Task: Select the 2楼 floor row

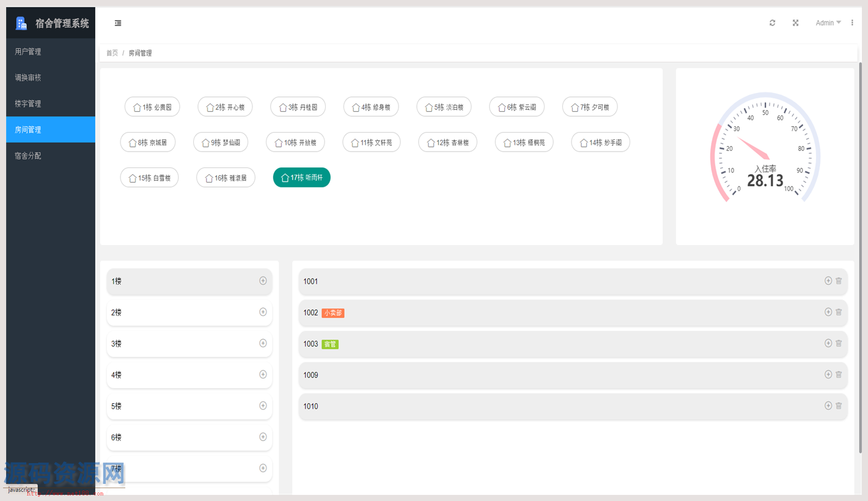Action: pos(189,312)
